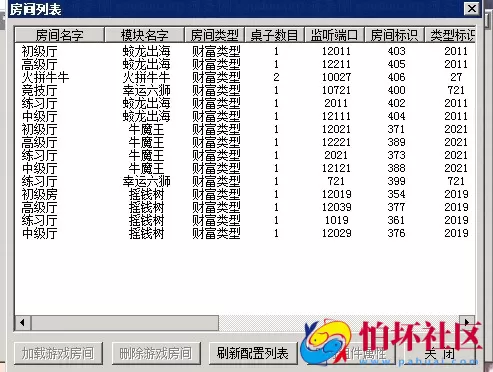Click the port value 1019

[336, 220]
